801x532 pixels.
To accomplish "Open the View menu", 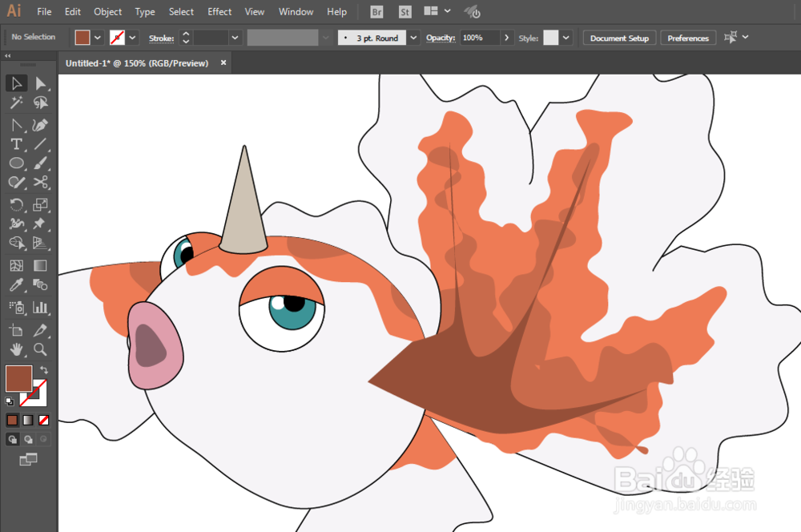I will coord(255,12).
